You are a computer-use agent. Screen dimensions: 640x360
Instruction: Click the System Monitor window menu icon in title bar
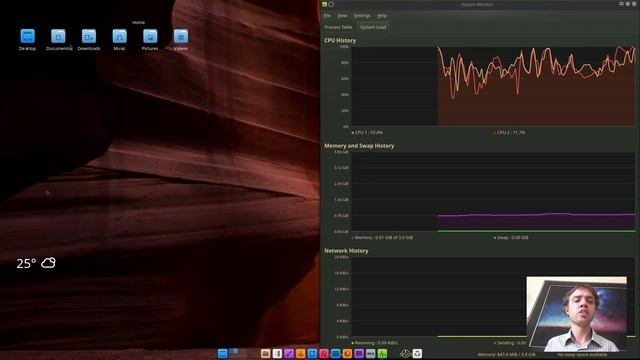[324, 4]
